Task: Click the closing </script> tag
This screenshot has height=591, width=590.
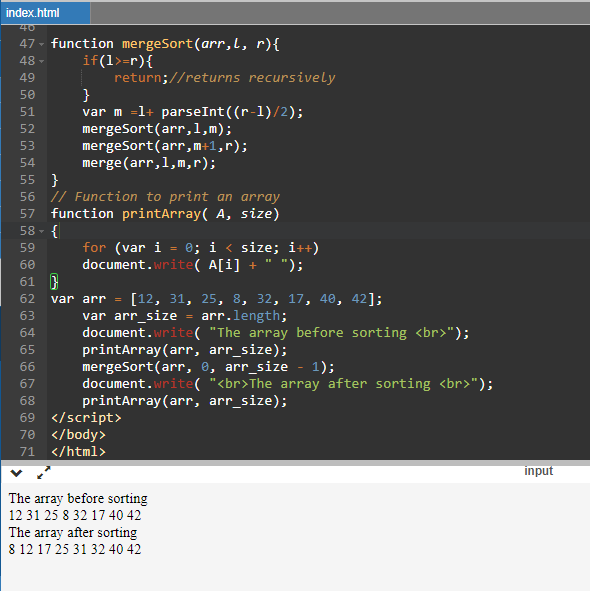Action: point(86,418)
